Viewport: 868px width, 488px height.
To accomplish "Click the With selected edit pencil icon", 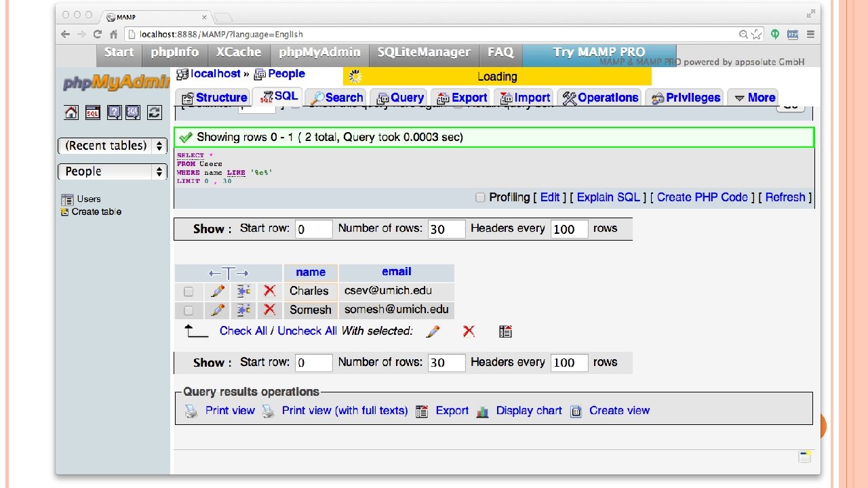I will point(433,331).
